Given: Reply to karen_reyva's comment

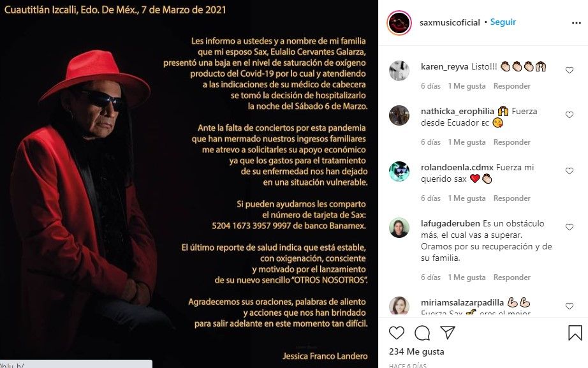Looking at the screenshot, I should pyautogui.click(x=512, y=86).
